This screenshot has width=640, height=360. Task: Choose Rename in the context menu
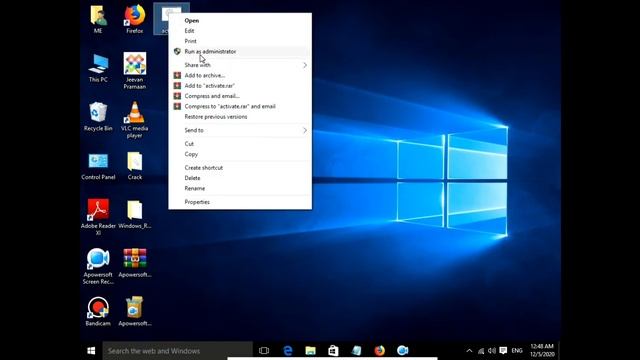click(240, 189)
